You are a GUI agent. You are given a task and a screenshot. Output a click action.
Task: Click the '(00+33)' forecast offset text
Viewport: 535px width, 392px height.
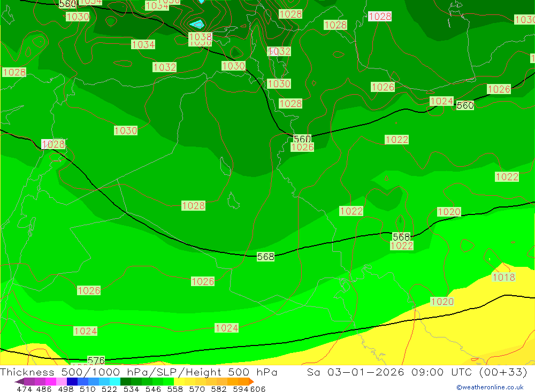pyautogui.click(x=503, y=372)
